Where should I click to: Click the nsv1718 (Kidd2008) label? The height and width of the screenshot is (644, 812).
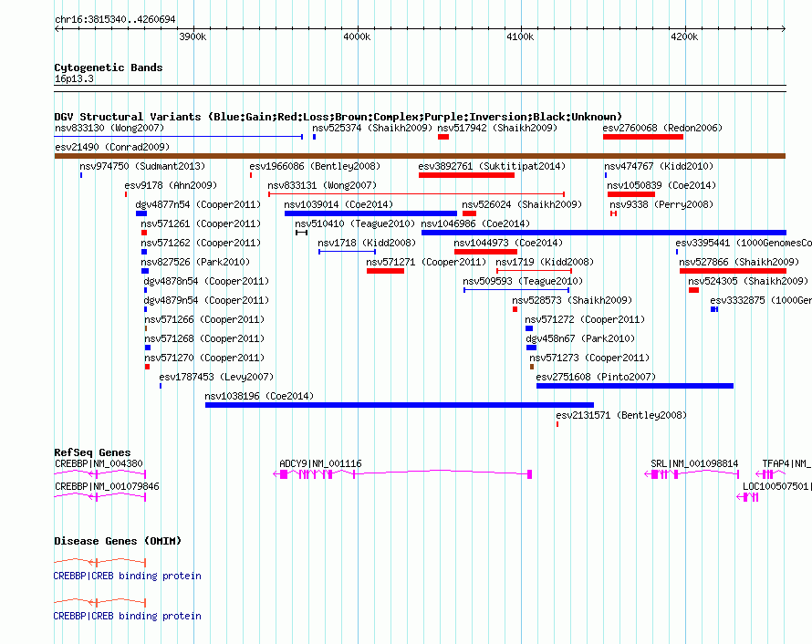tap(367, 243)
